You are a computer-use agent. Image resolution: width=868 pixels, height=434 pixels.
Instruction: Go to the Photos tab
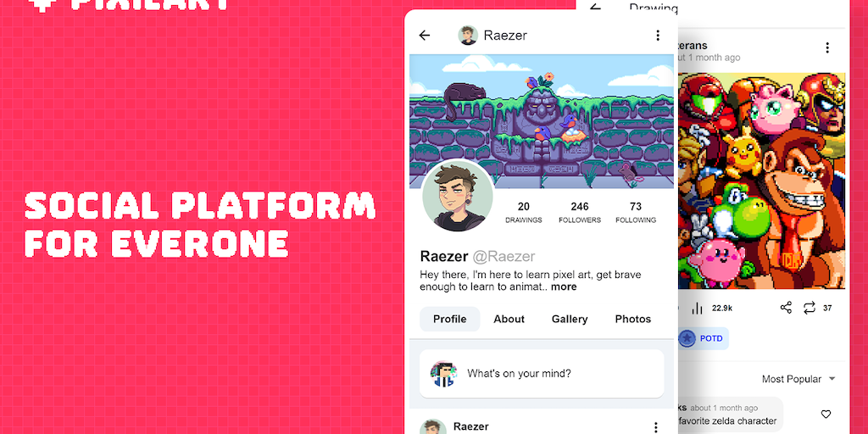click(633, 319)
